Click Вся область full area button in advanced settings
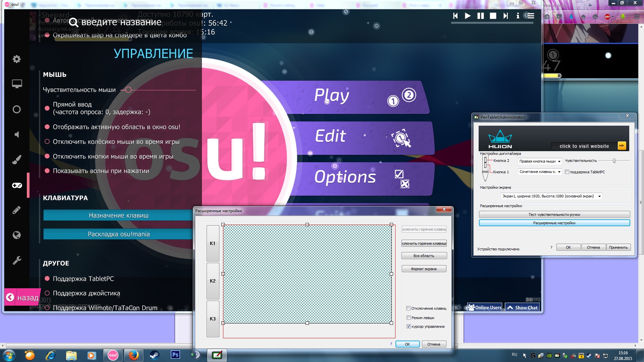The image size is (644, 362). 423,255
